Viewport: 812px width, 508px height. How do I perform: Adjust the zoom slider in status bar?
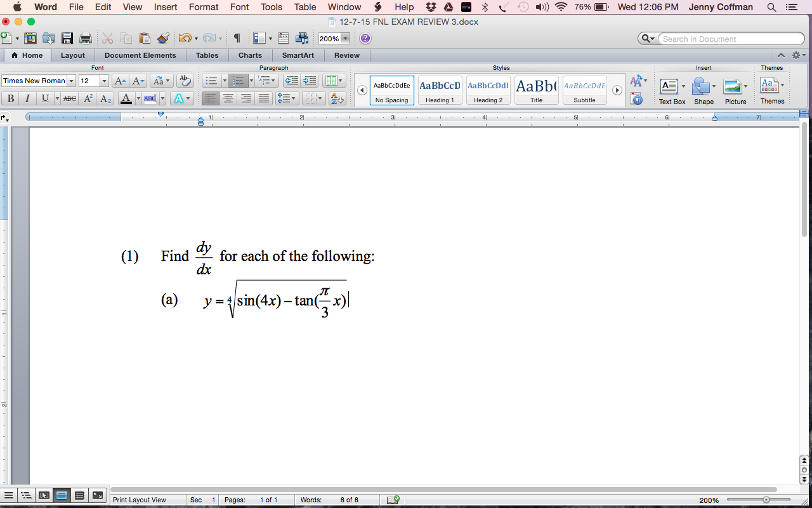pos(766,500)
